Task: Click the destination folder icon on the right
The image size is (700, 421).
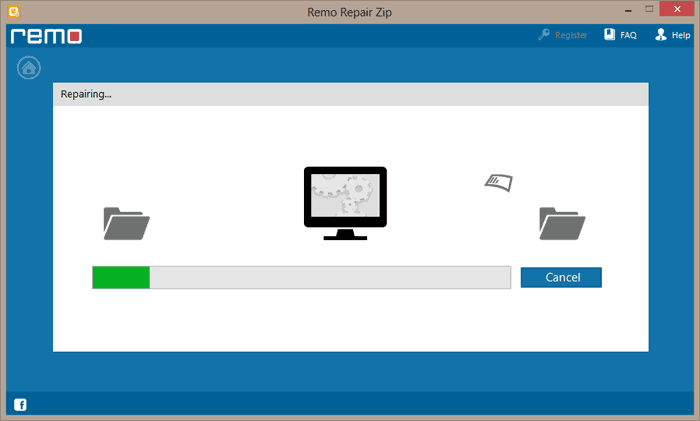Action: click(x=562, y=224)
